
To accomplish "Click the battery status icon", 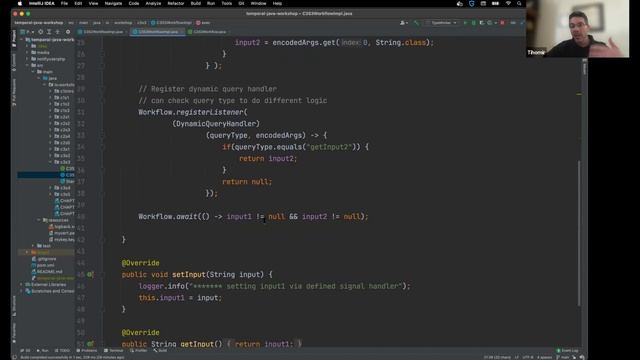I will coord(495,3).
